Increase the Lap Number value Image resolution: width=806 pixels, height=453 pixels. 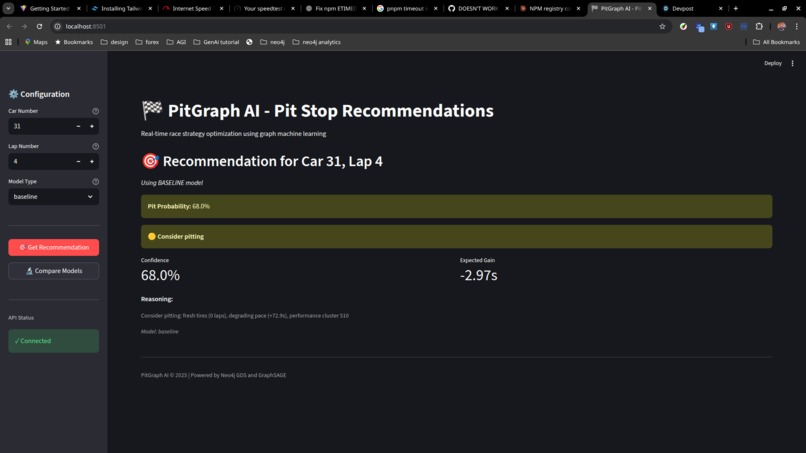click(92, 161)
